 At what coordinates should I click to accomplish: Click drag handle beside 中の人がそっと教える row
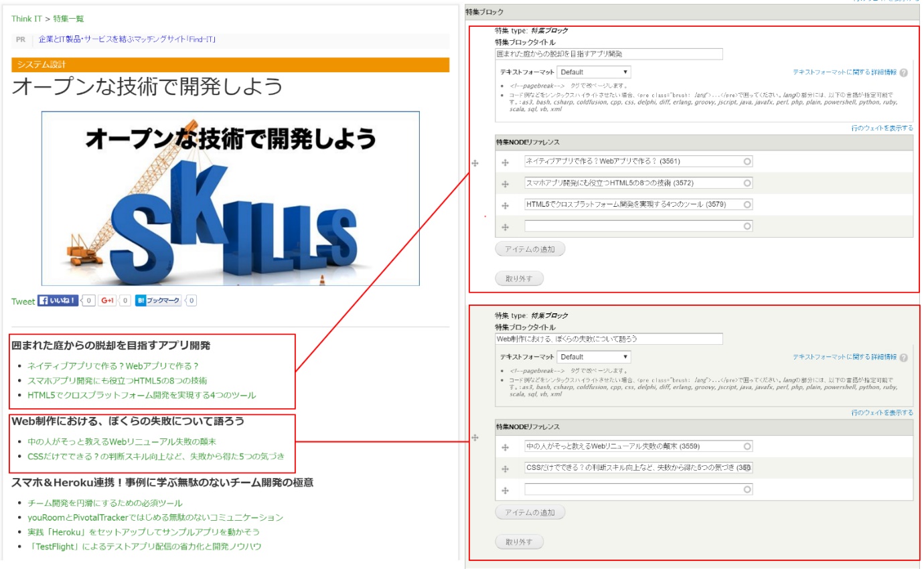click(506, 447)
